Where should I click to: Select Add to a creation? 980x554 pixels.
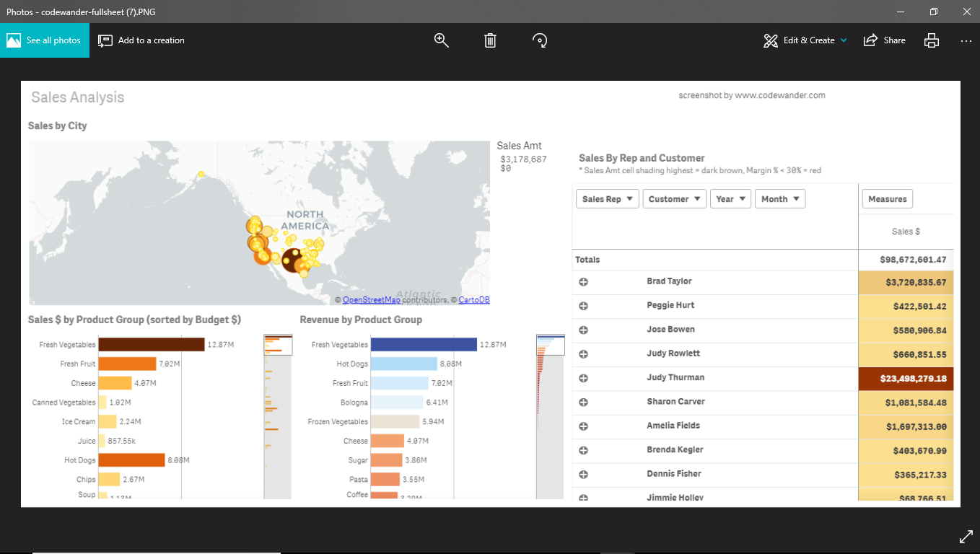(x=141, y=40)
